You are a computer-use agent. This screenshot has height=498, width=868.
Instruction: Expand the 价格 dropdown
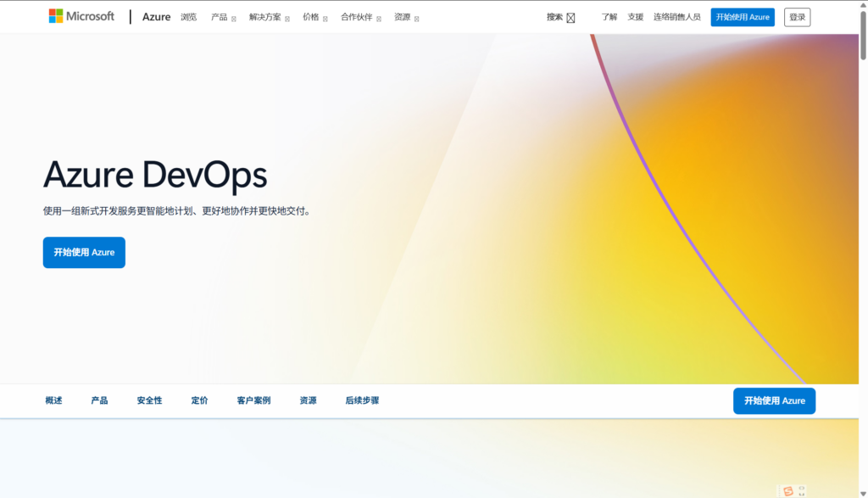(x=315, y=17)
